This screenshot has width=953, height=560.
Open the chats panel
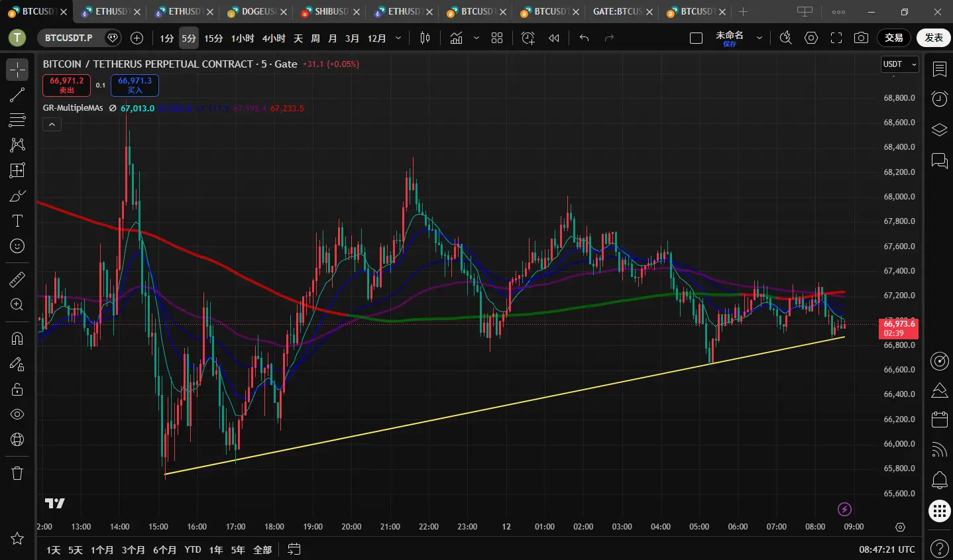click(939, 160)
